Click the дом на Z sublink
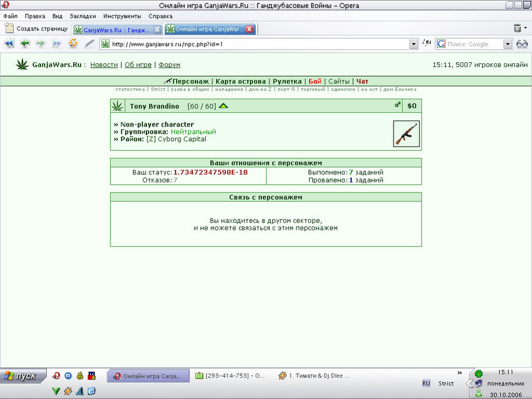532x399 pixels. click(260, 89)
